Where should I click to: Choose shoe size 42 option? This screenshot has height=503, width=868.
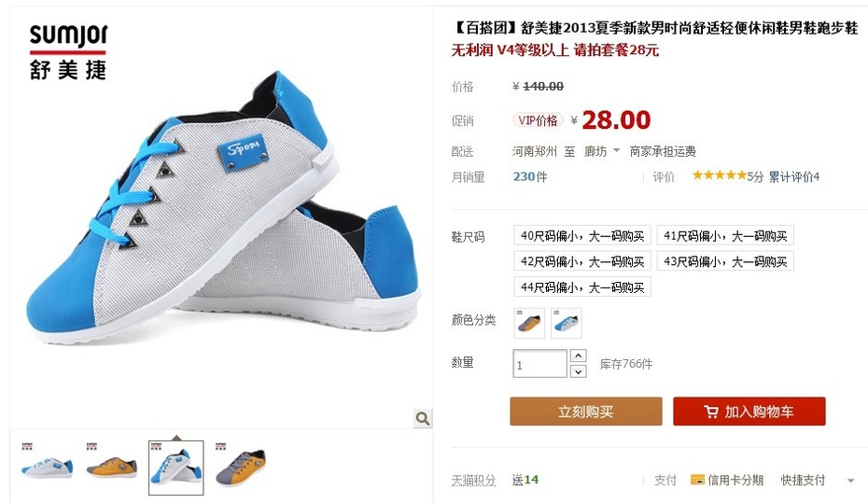click(581, 261)
